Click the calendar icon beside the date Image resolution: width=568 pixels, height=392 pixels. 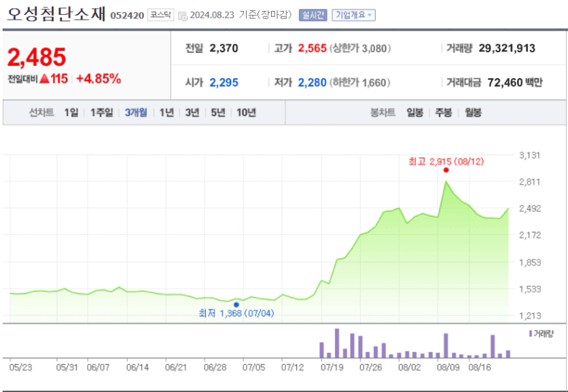(x=183, y=16)
